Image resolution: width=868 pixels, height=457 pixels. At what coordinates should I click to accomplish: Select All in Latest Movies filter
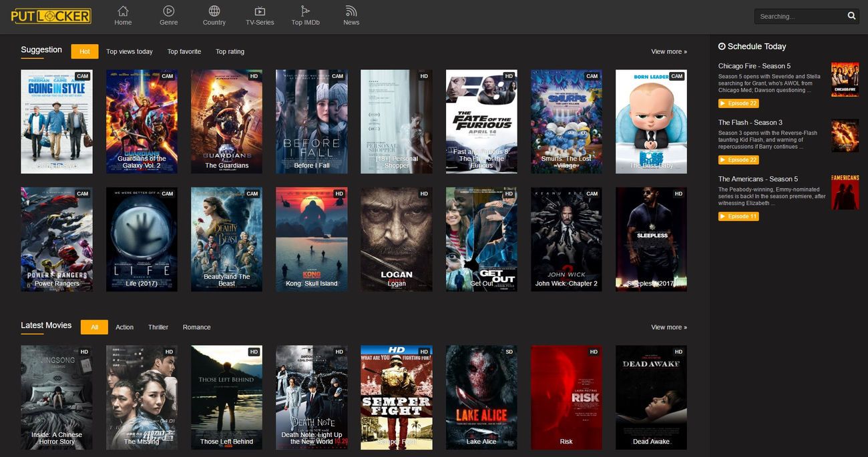(94, 327)
